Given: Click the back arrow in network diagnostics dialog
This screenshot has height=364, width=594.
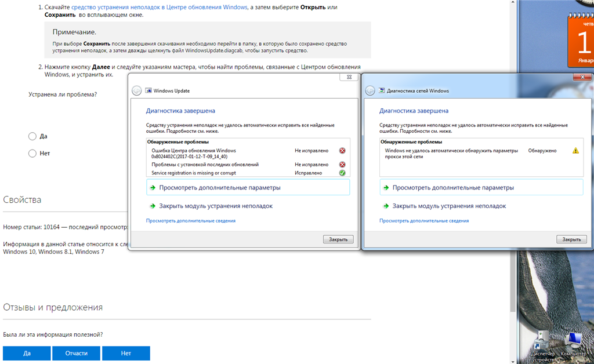Looking at the screenshot, I should 370,90.
